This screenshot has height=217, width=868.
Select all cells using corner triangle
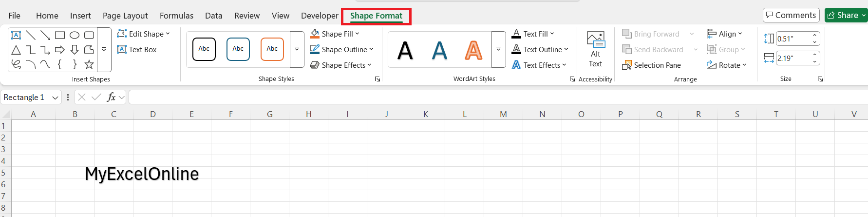(x=6, y=114)
